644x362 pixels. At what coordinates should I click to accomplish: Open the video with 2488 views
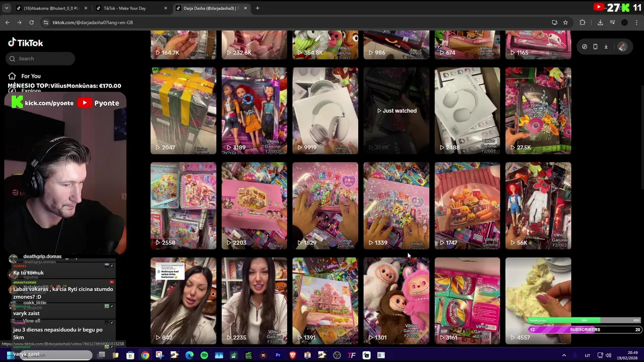point(467,111)
